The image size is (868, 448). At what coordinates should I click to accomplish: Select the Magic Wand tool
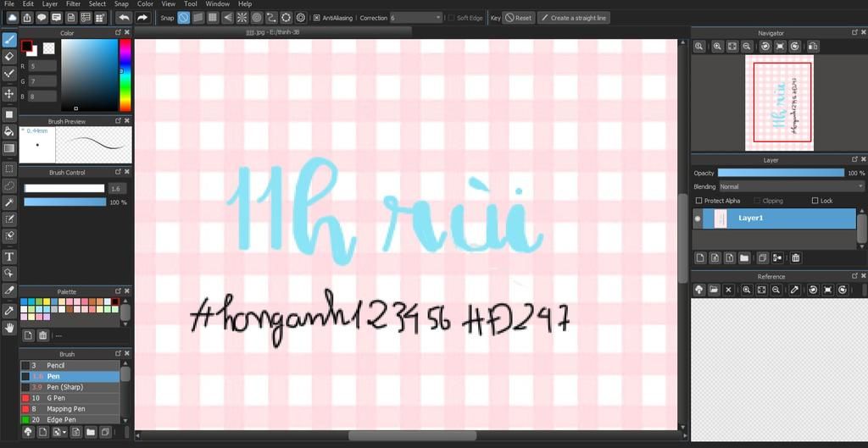click(8, 202)
